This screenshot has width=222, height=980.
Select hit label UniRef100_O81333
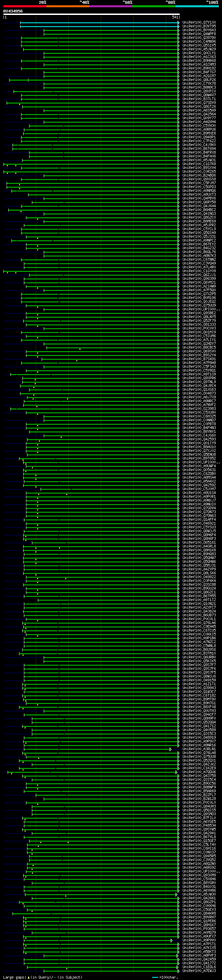click(x=199, y=324)
